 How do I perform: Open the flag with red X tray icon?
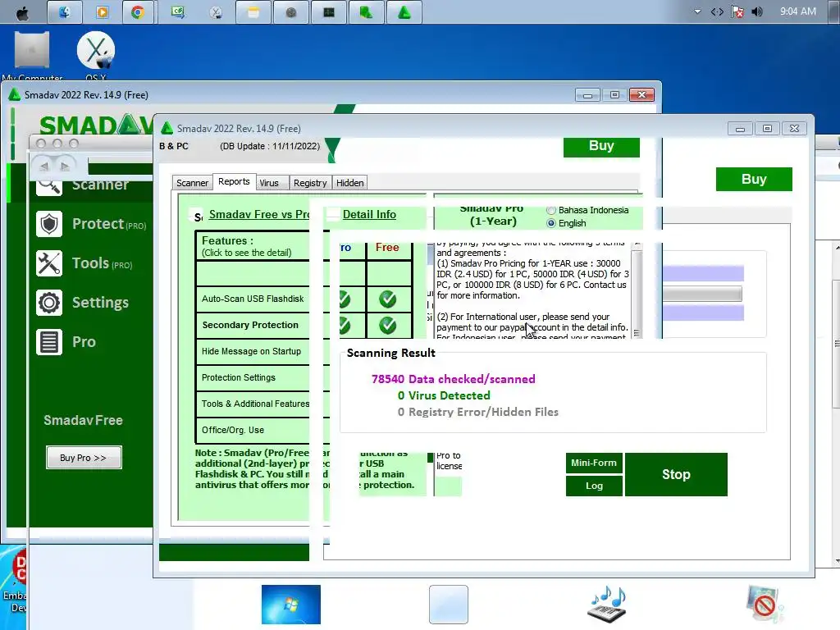tap(737, 11)
